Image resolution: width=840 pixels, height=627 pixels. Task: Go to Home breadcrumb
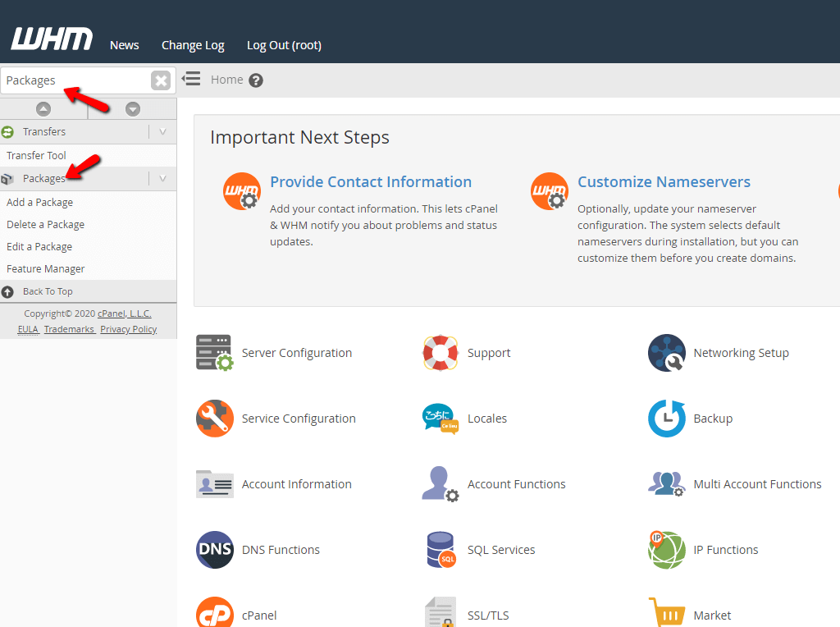point(226,80)
